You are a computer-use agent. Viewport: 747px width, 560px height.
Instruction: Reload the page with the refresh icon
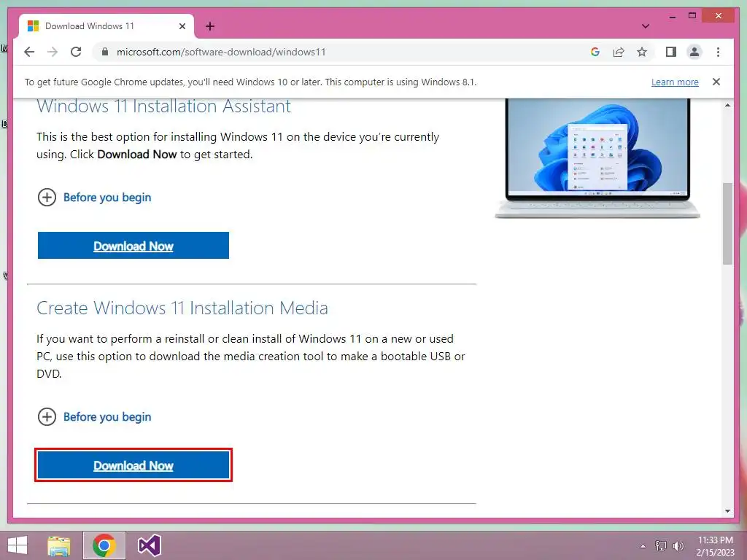pos(76,52)
